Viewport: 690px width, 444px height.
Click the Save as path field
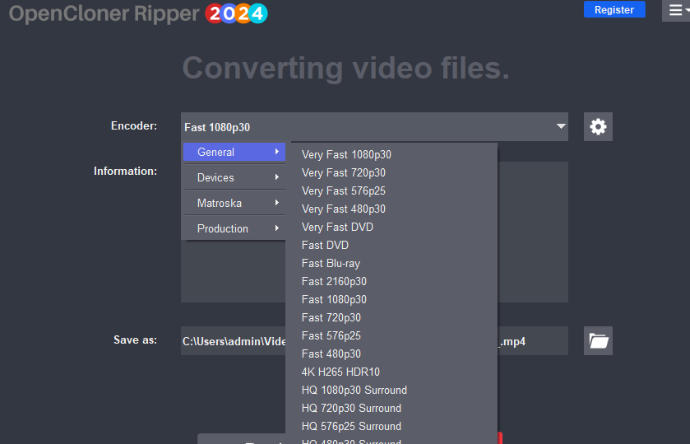374,341
